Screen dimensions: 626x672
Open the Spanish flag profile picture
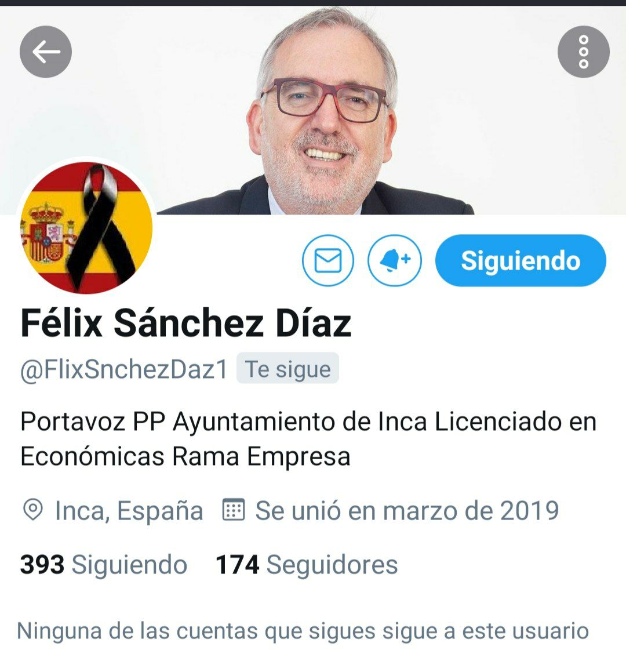86,228
